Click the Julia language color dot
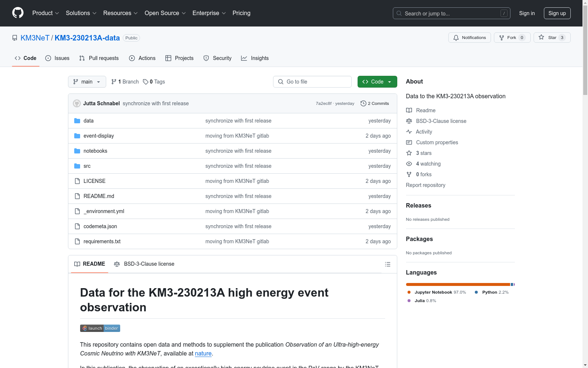 [x=409, y=301]
